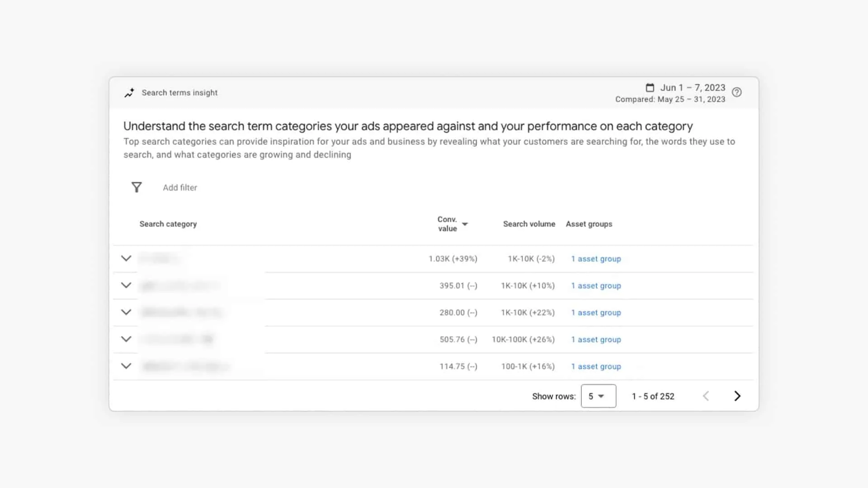The width and height of the screenshot is (868, 488).
Task: Click the filter funnel icon
Action: 137,187
